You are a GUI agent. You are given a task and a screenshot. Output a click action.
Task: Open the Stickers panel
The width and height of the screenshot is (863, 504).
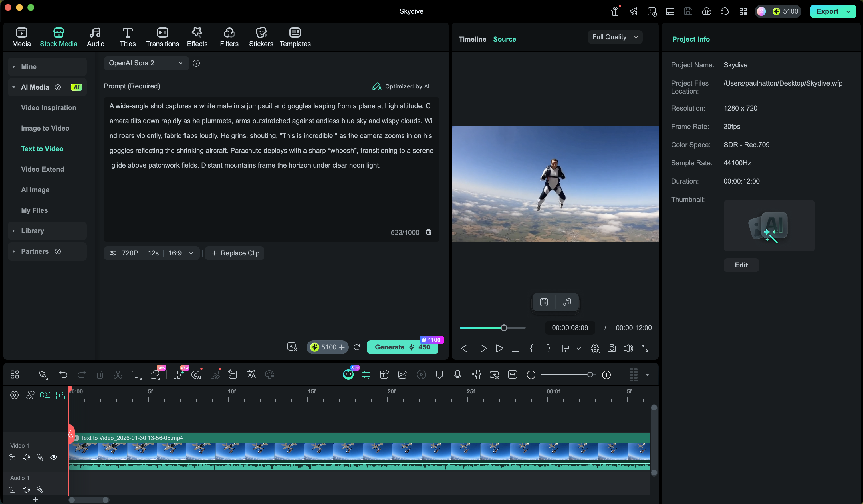point(261,37)
